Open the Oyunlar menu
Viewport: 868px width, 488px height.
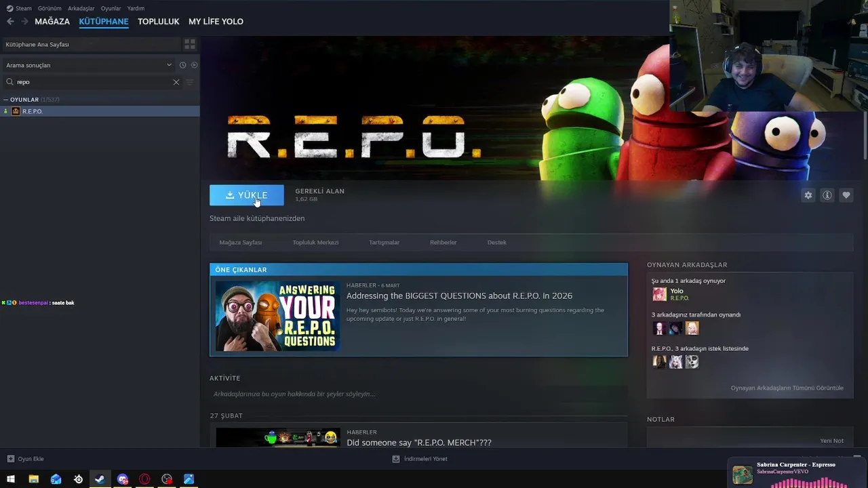coord(111,8)
